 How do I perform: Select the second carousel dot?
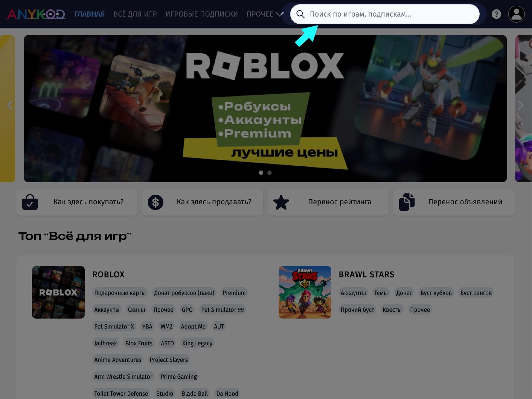[270, 173]
